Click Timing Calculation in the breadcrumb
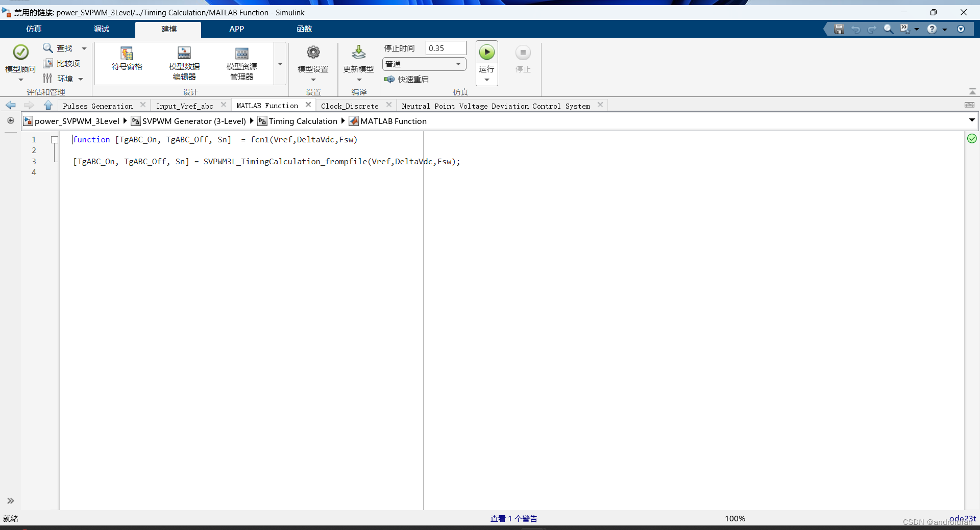The width and height of the screenshot is (980, 530). coord(303,121)
